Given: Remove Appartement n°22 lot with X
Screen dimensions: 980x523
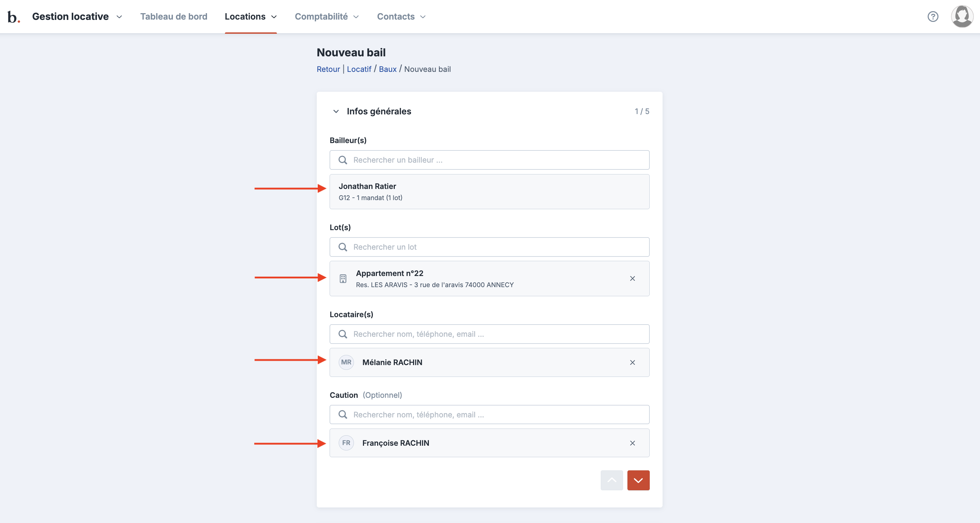Looking at the screenshot, I should point(632,279).
